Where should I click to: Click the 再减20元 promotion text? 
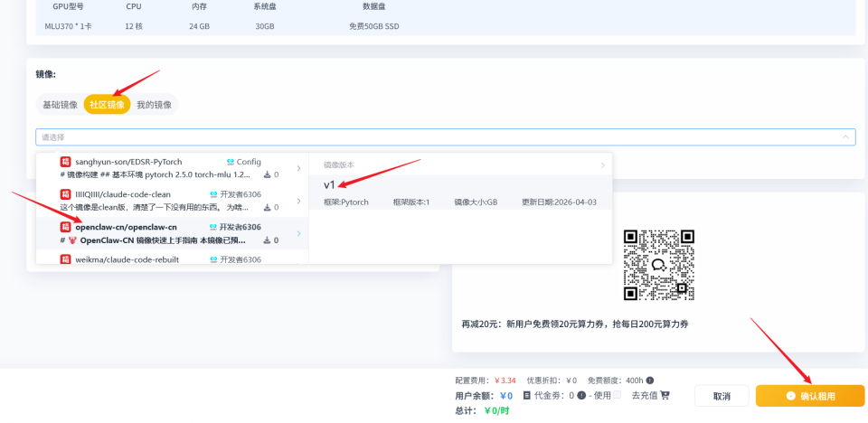click(x=575, y=324)
